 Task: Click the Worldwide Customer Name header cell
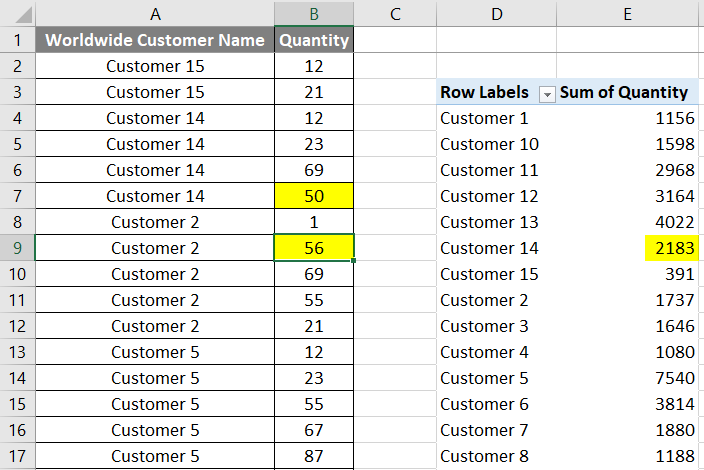coord(155,40)
